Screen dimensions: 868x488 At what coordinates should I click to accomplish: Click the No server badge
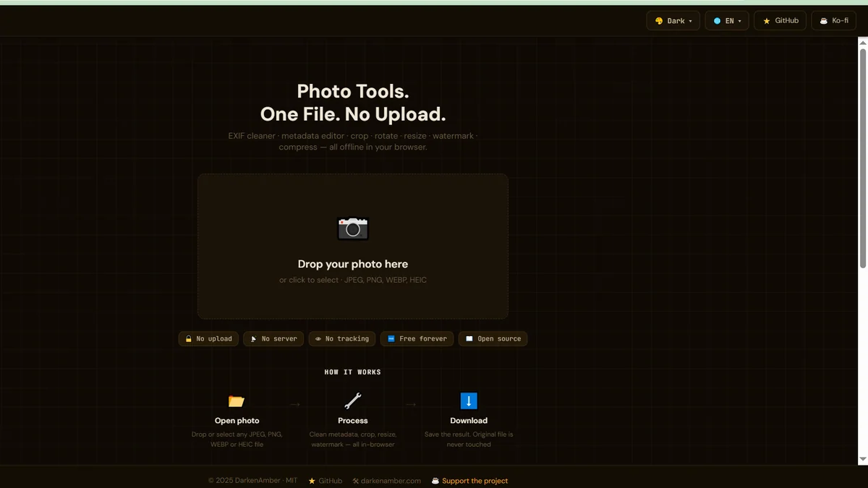273,338
